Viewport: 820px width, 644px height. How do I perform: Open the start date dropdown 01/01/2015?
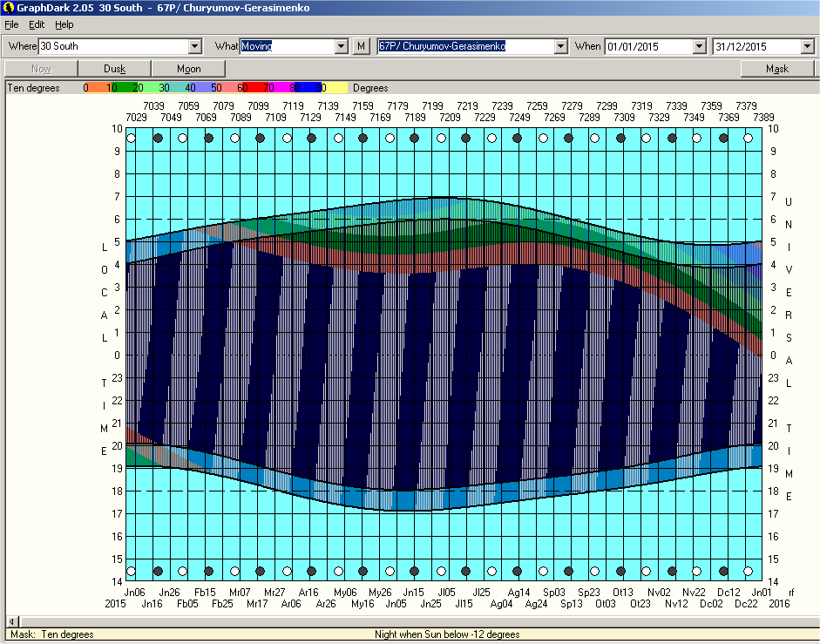[x=699, y=46]
